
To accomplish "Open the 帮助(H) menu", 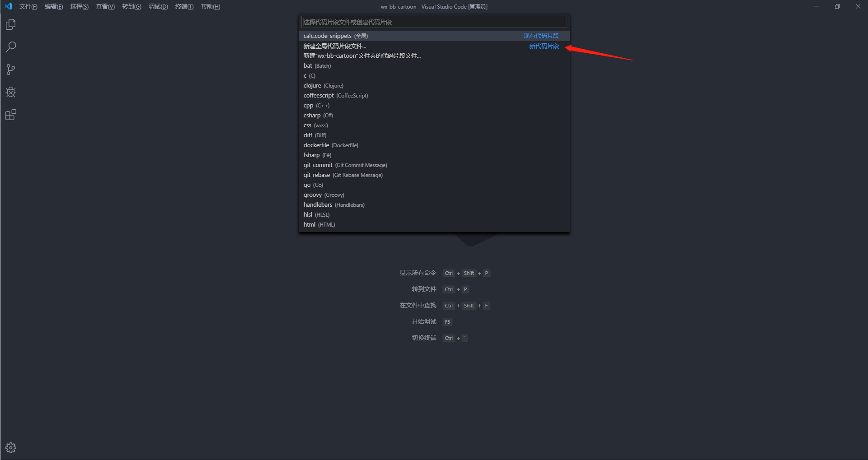I will pos(211,6).
